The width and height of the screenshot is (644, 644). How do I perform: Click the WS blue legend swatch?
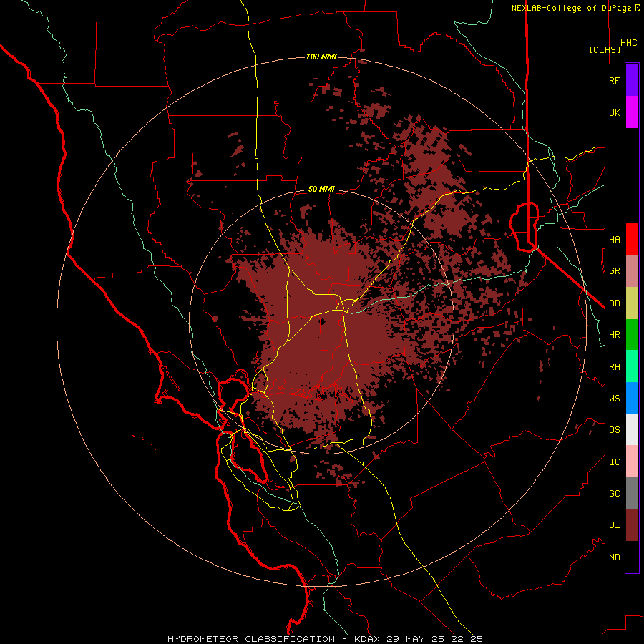[632, 398]
